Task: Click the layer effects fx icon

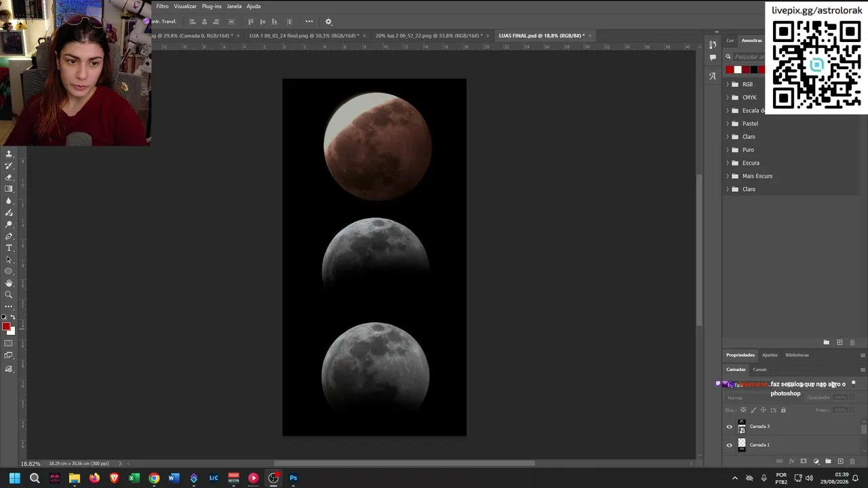Action: (x=791, y=461)
